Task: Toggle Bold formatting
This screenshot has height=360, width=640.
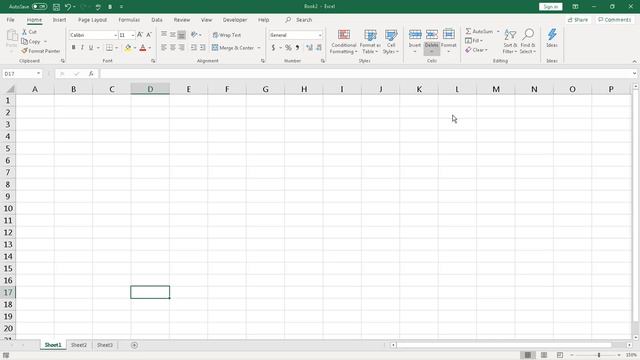Action: point(73,48)
